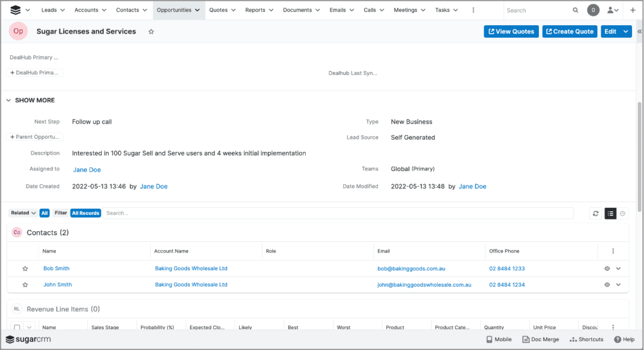Open the Edit button dropdown arrow

click(x=626, y=31)
